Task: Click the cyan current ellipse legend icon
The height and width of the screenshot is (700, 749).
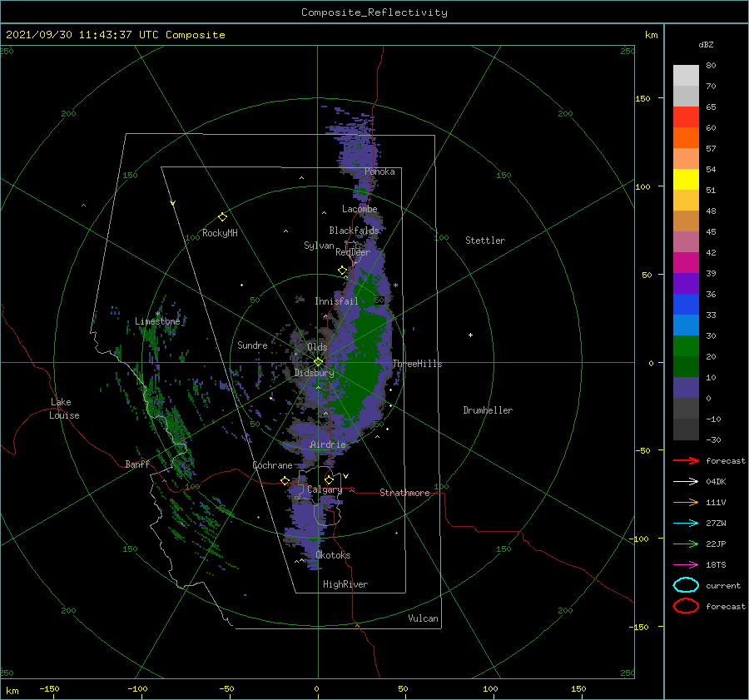Action: click(686, 585)
